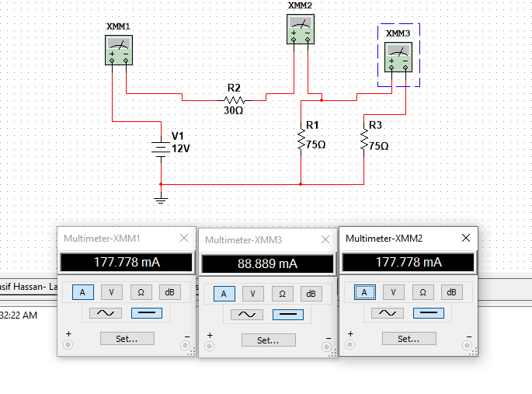532x394 pixels.
Task: Click the 30Ω value label of R2
Action: (x=234, y=110)
